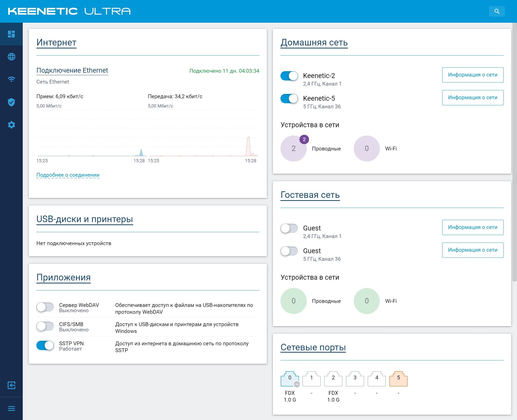Click the search magnifier button

(497, 11)
